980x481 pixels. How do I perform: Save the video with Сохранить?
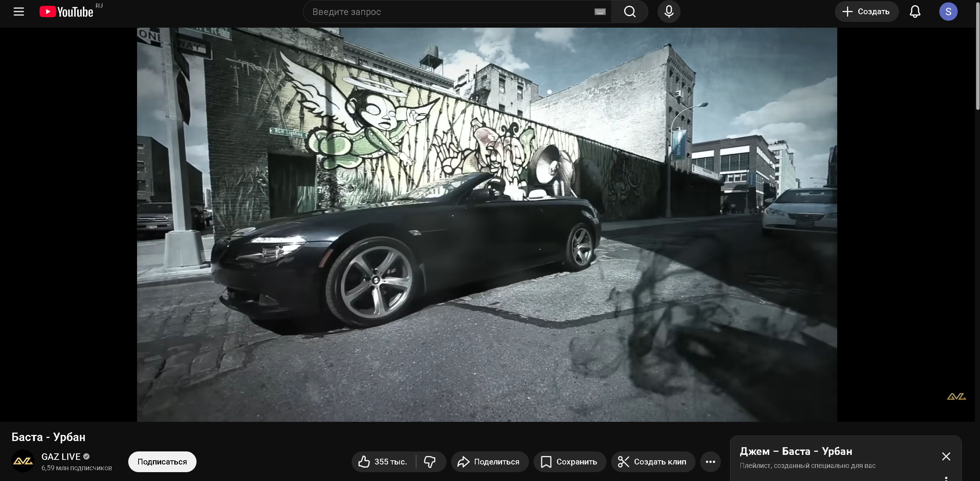point(569,461)
